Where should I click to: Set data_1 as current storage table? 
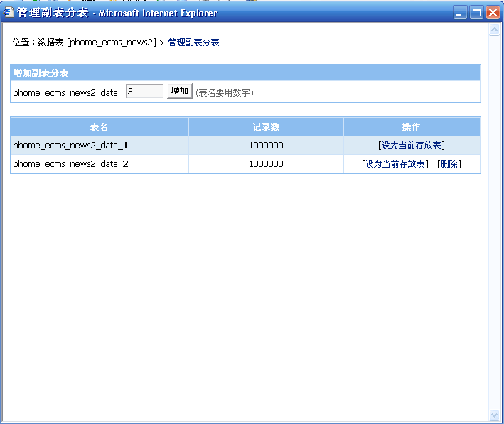tap(412, 146)
